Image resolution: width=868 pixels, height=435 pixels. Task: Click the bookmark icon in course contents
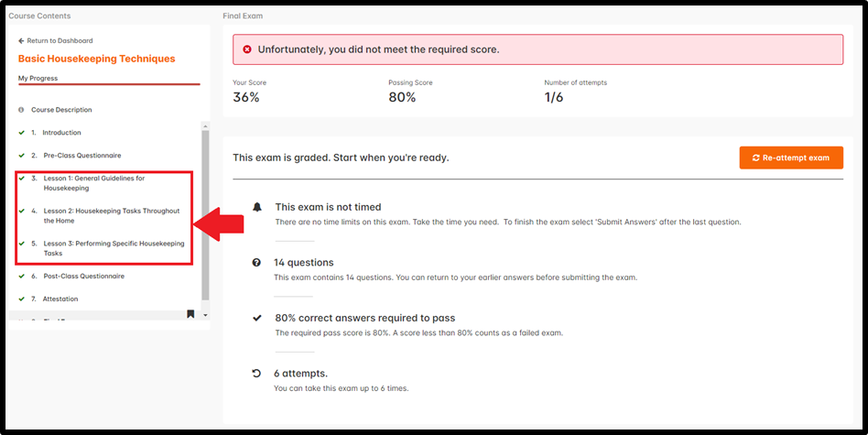[190, 314]
